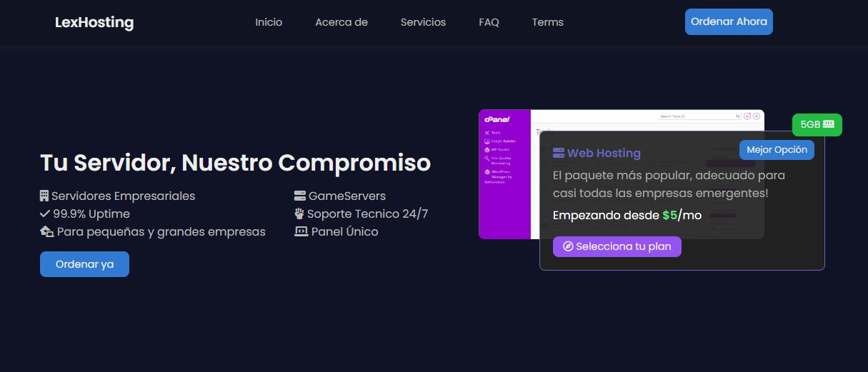Click the 'Tu Servidor, Nuestro Compromiso' heading
868x372 pixels.
click(x=235, y=162)
